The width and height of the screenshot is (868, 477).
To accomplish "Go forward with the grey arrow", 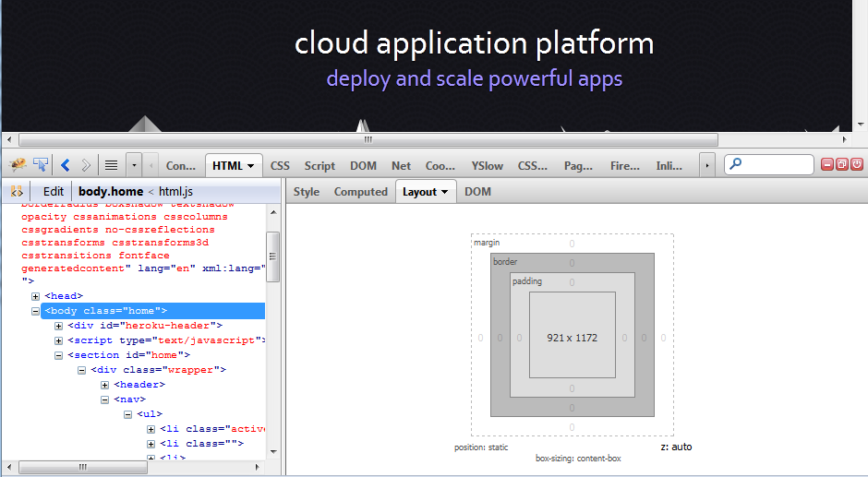I will point(85,165).
